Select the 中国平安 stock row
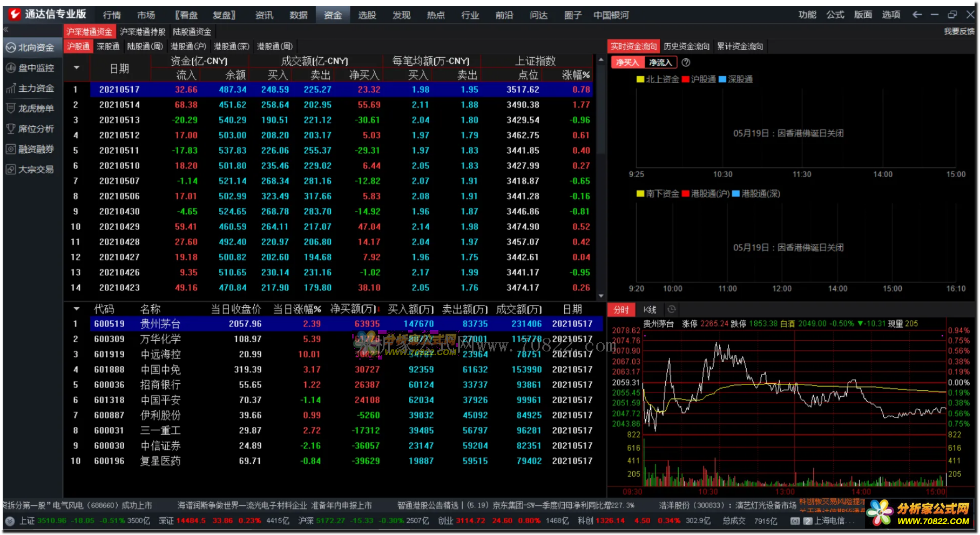980x535 pixels. [x=333, y=400]
